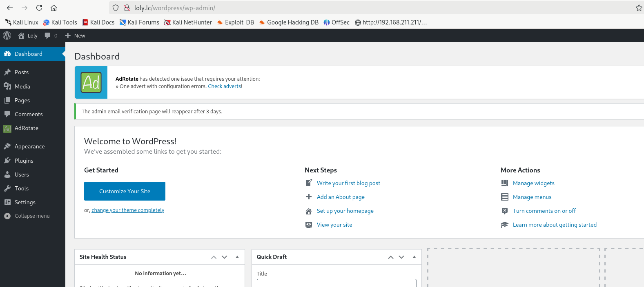Move Site Health Status panel up
This screenshot has width=644, height=287.
tap(214, 257)
